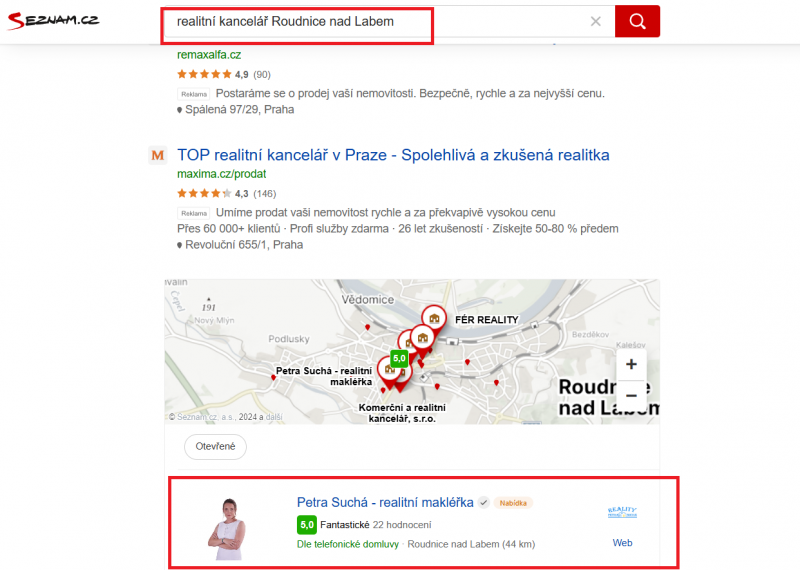The width and height of the screenshot is (800, 570).
Task: Open the maxima.cz/prodat URL
Action: coord(221,174)
